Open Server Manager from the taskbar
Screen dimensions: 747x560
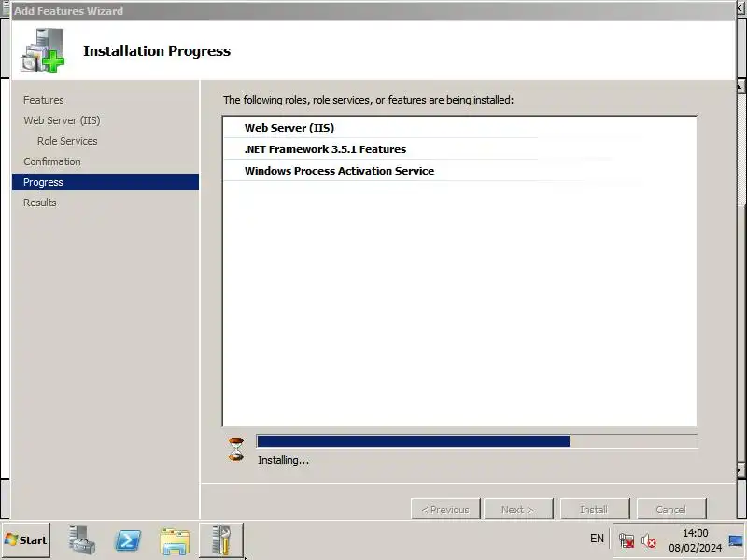[x=81, y=540]
